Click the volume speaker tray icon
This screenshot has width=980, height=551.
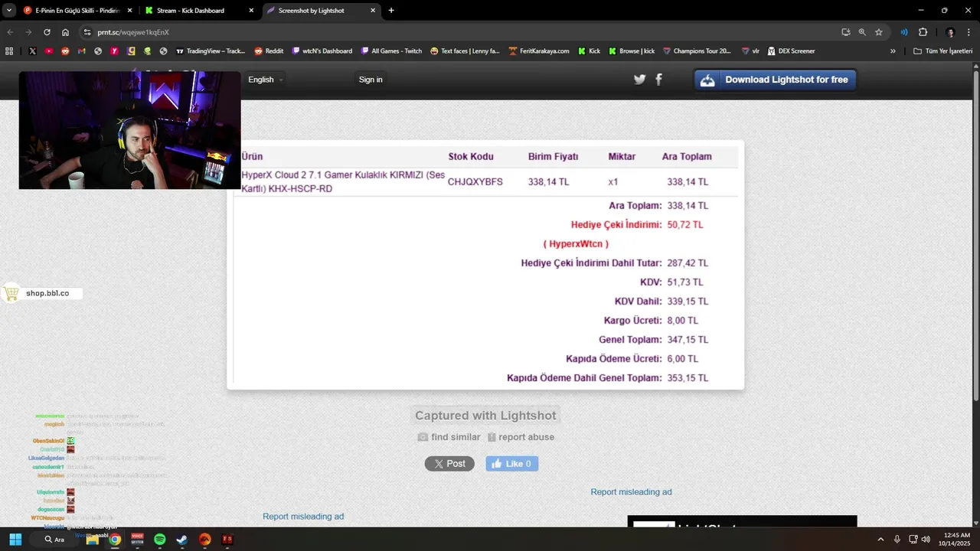926,540
